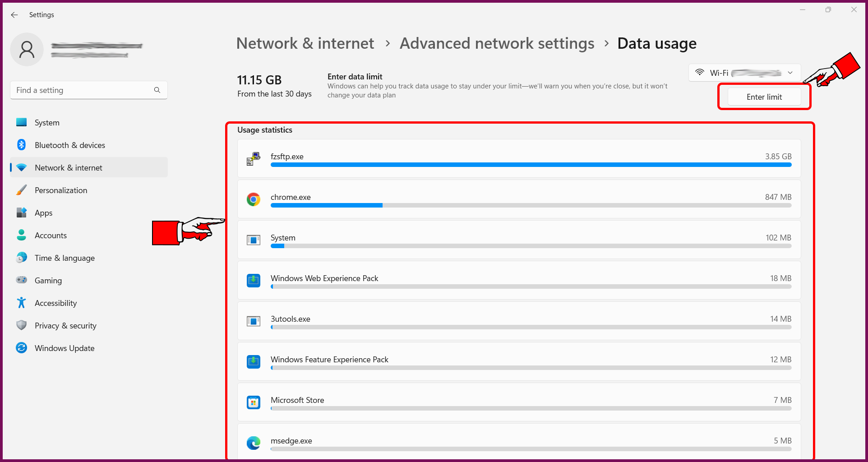This screenshot has width=868, height=462.
Task: Select Network & internet in the breadcrumb
Action: pos(305,43)
